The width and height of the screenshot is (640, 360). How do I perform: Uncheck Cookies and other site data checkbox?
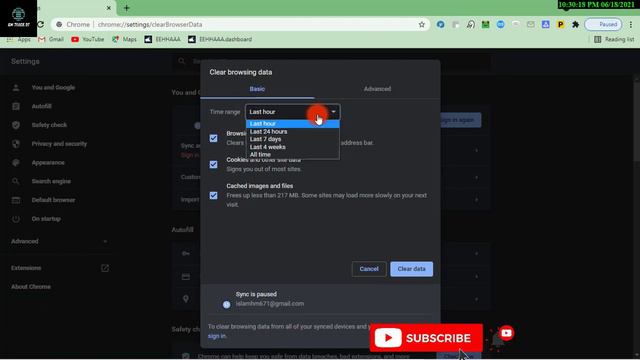(213, 164)
